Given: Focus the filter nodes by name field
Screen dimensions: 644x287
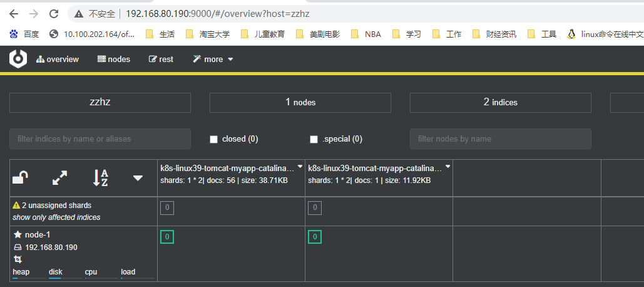Looking at the screenshot, I should (x=500, y=138).
